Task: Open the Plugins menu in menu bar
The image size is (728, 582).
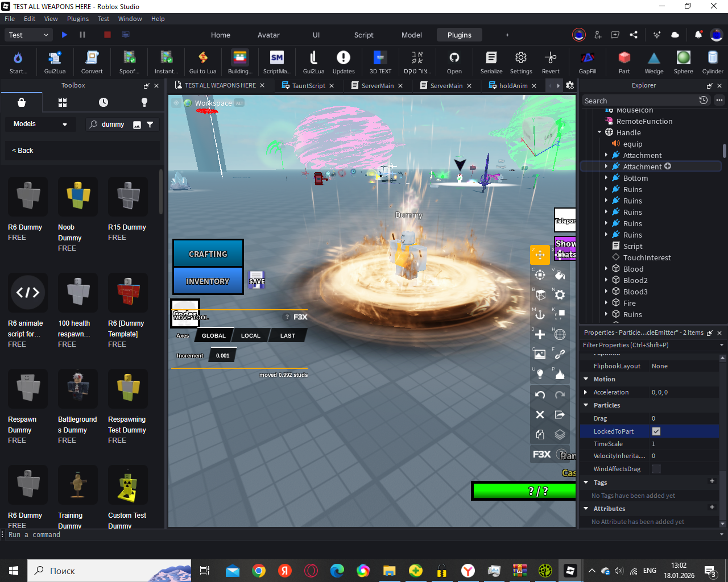Action: (x=78, y=19)
